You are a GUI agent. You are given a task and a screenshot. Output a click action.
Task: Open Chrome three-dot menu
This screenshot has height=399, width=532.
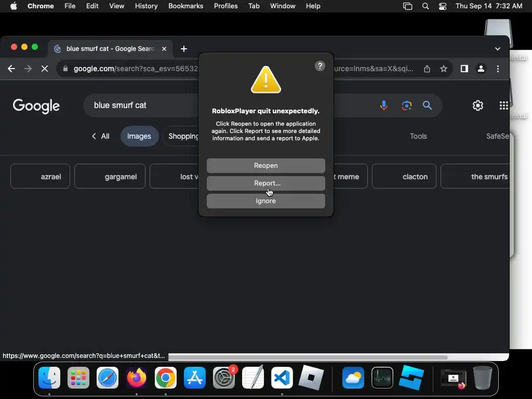point(498,69)
